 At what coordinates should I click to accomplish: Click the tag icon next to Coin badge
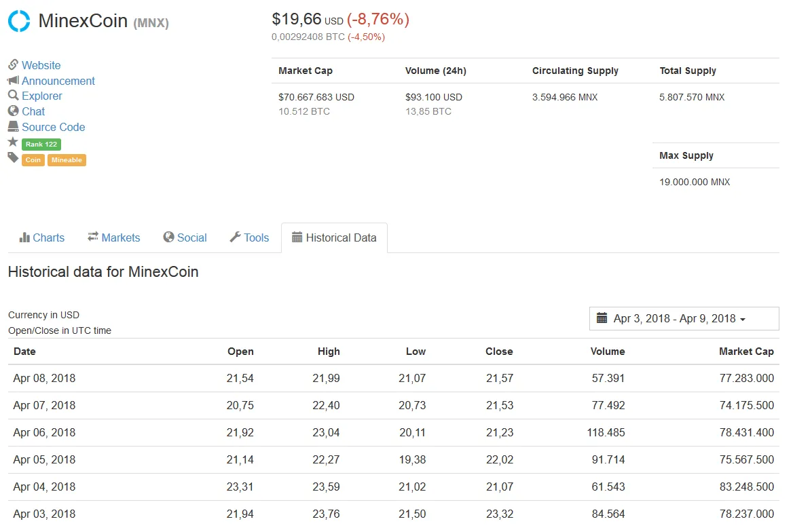tap(13, 158)
